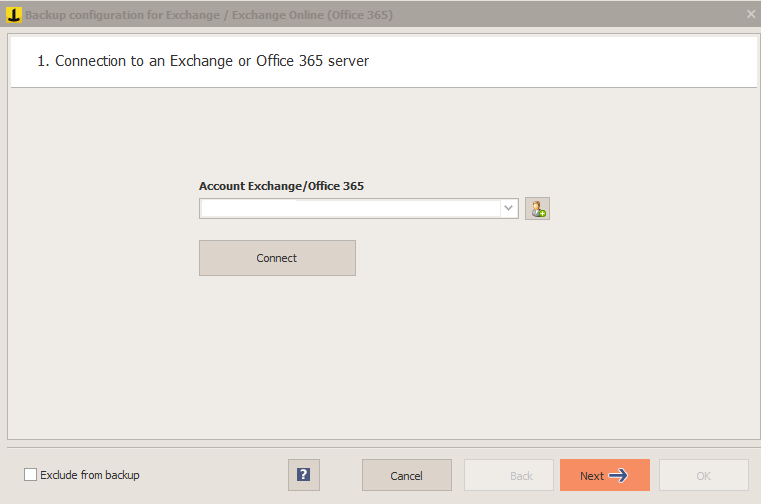Click blank space between help and Cancel

pyautogui.click(x=341, y=475)
